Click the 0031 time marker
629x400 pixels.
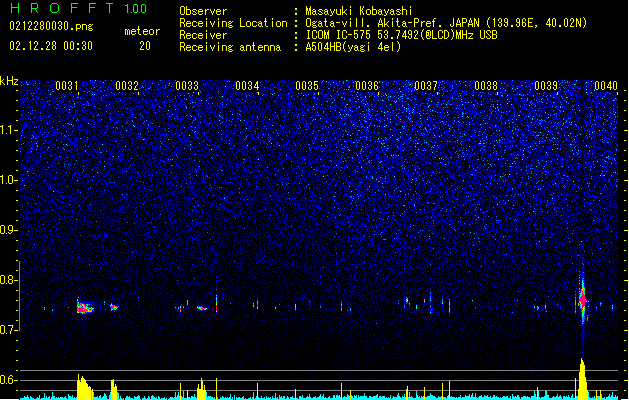[x=67, y=86]
